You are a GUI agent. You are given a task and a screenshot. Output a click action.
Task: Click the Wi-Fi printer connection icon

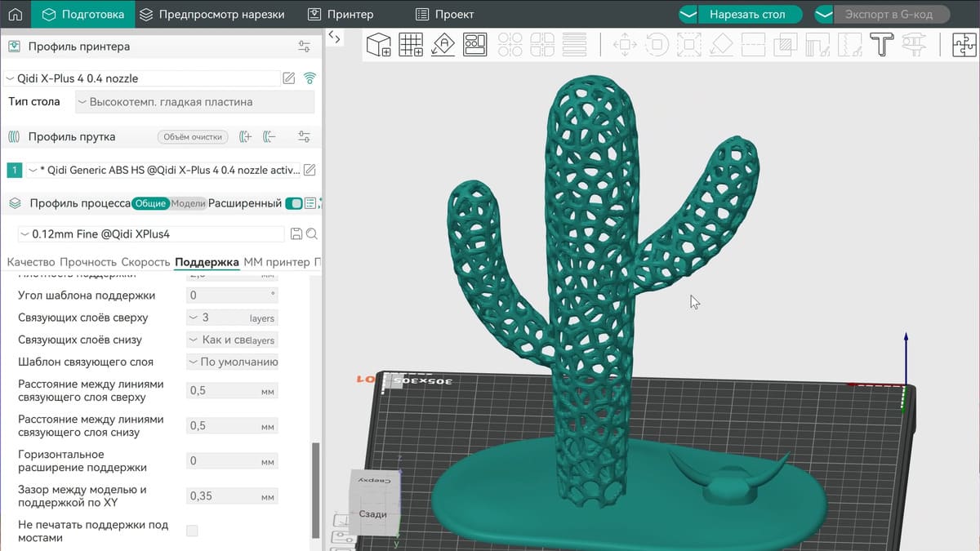click(x=310, y=78)
